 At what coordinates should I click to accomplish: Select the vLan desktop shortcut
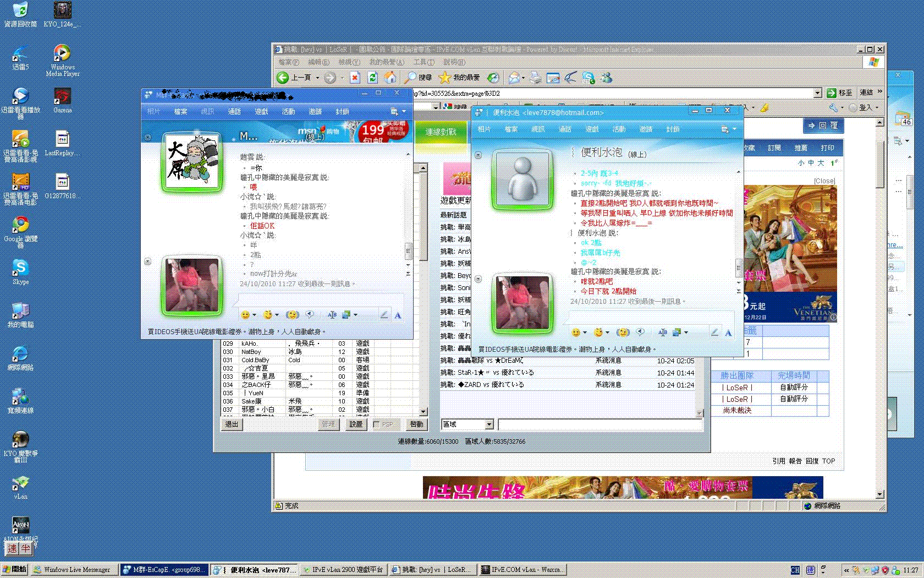tap(20, 487)
